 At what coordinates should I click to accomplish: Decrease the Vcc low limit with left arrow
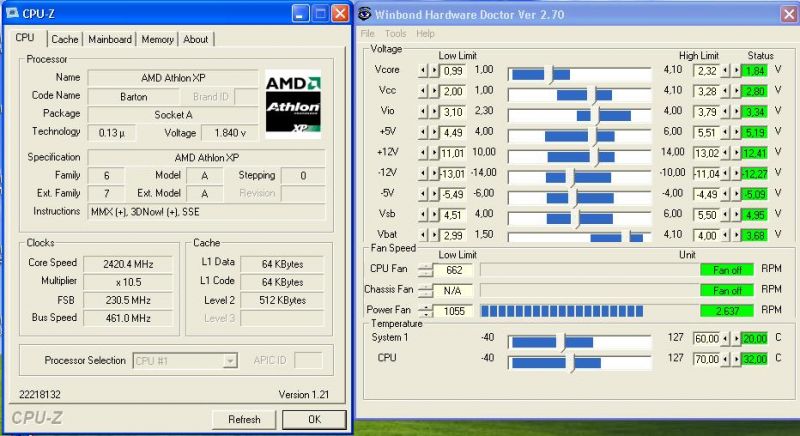422,92
